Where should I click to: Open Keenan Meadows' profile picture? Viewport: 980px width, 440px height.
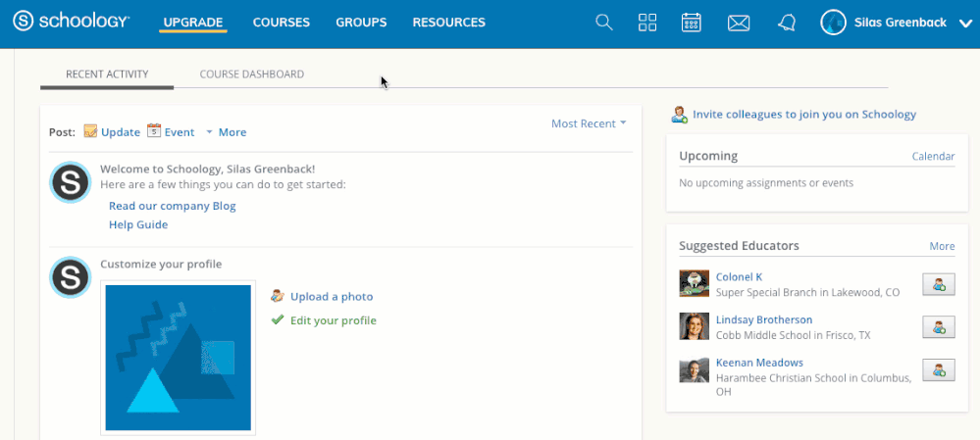pos(695,369)
